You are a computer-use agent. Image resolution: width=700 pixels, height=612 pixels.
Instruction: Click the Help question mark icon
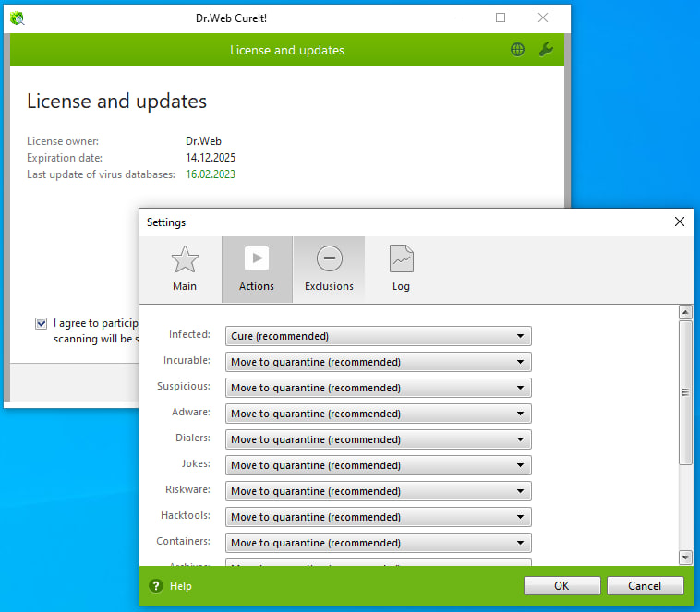[x=156, y=585]
